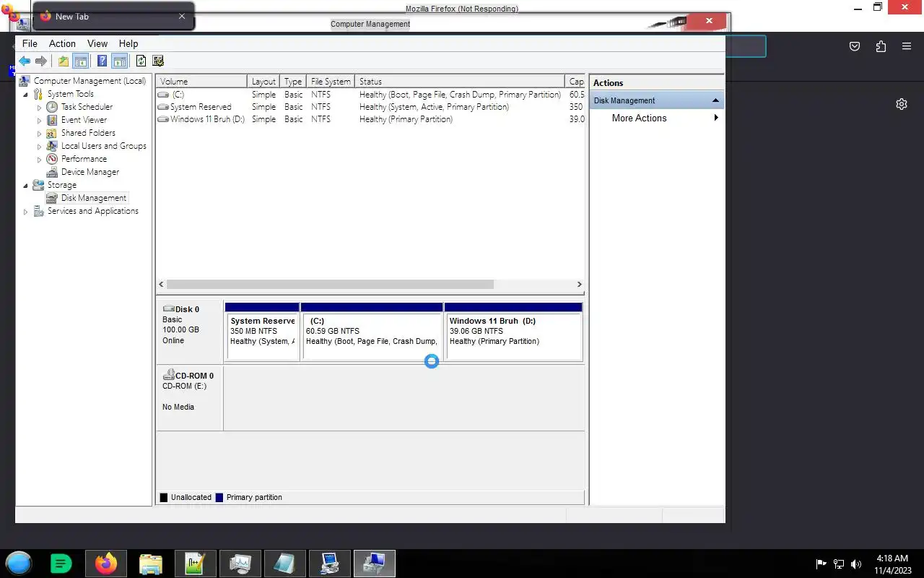Open the View menu
Screen dimensions: 924x578
(97, 43)
